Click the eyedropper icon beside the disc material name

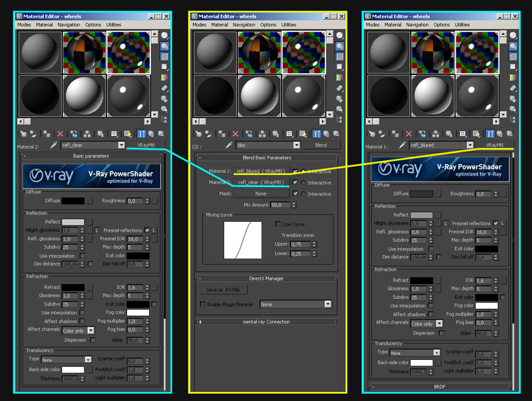[229, 145]
